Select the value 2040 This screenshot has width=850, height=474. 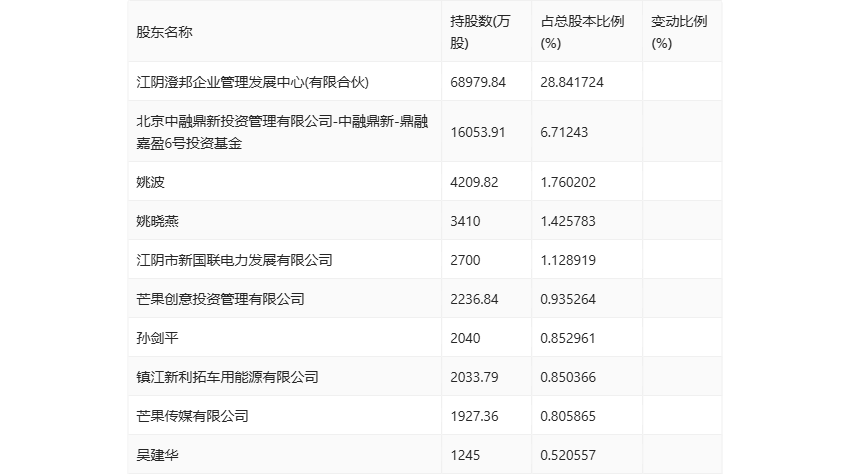coord(465,338)
